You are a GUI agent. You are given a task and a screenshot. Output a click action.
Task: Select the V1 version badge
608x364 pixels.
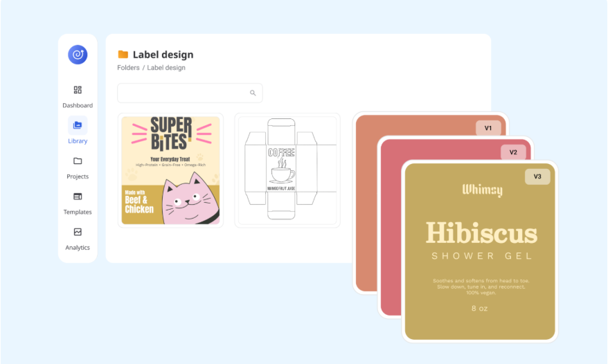488,128
